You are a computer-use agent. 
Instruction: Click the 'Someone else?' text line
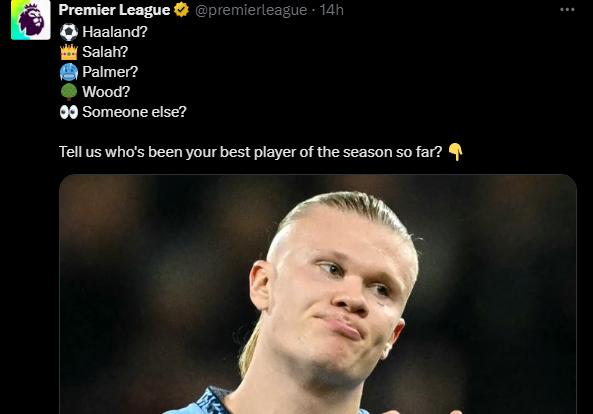(134, 112)
